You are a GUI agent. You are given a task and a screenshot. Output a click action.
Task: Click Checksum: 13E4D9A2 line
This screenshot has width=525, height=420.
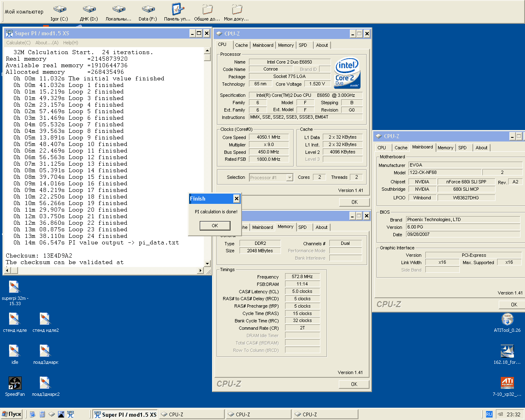tap(39, 256)
